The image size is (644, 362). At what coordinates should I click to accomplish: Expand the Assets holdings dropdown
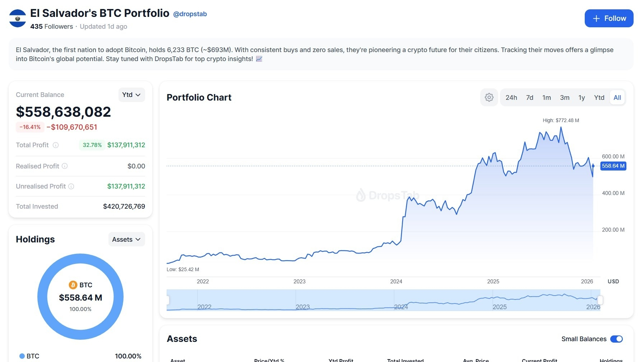(x=126, y=240)
